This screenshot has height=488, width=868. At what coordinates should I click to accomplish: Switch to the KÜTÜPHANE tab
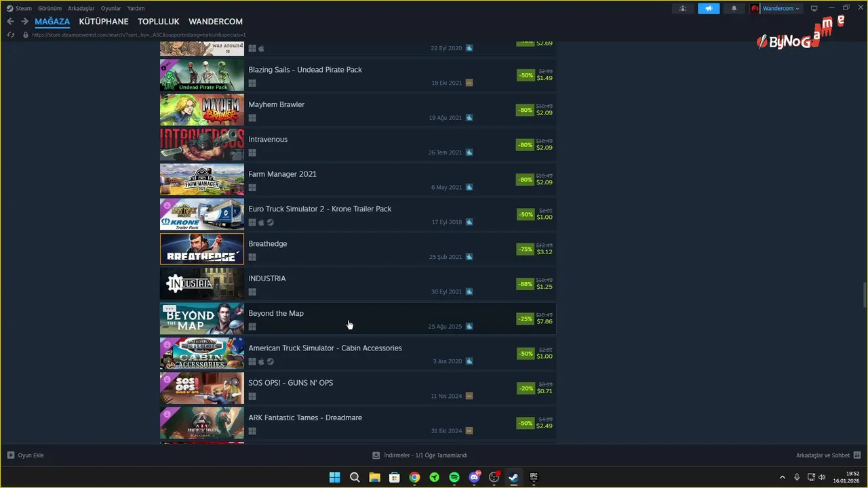coord(104,22)
